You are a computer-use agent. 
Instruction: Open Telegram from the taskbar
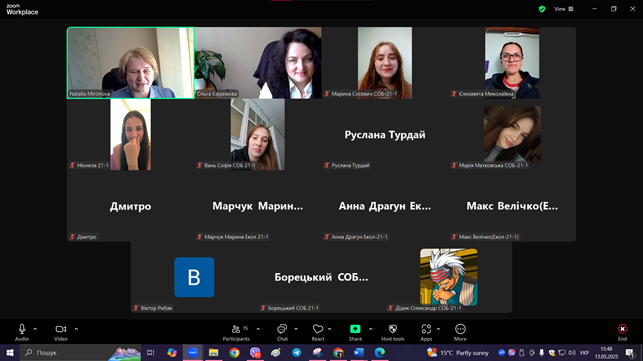coord(296,352)
